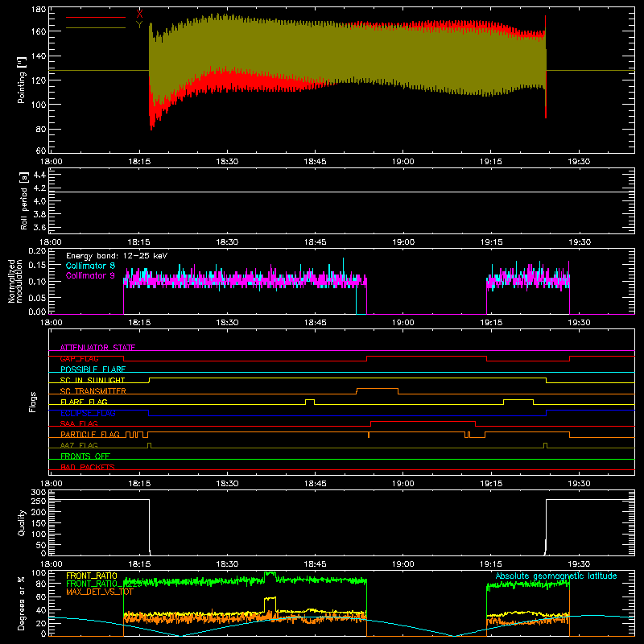Click the 18:45 time label under the Flags plot
The image size is (644, 644).
click(x=315, y=484)
